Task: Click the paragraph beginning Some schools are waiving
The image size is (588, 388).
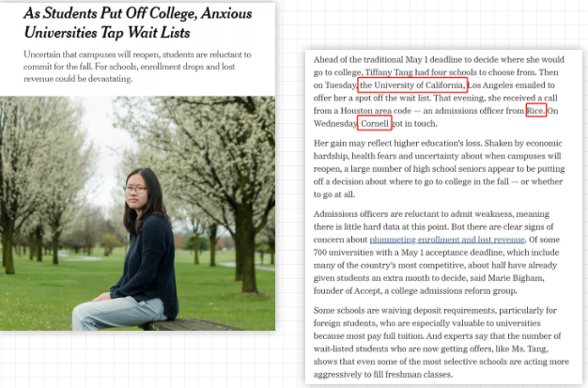Action: pyautogui.click(x=441, y=342)
